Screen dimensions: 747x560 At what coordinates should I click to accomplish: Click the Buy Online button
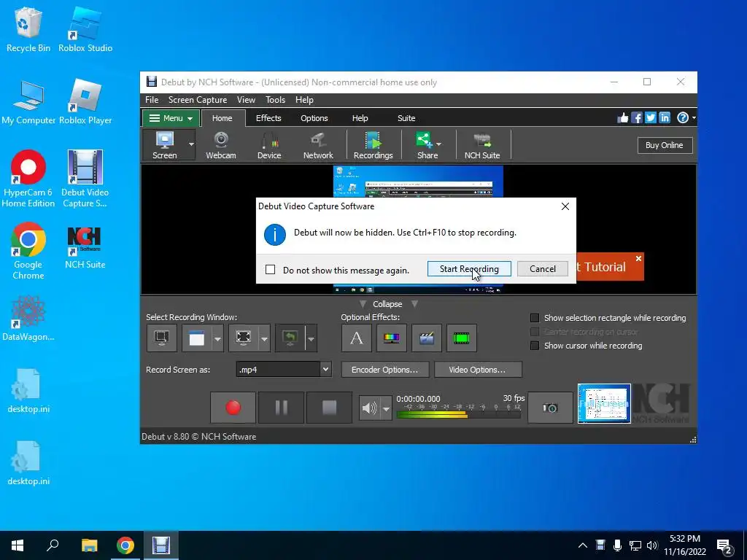(x=665, y=145)
